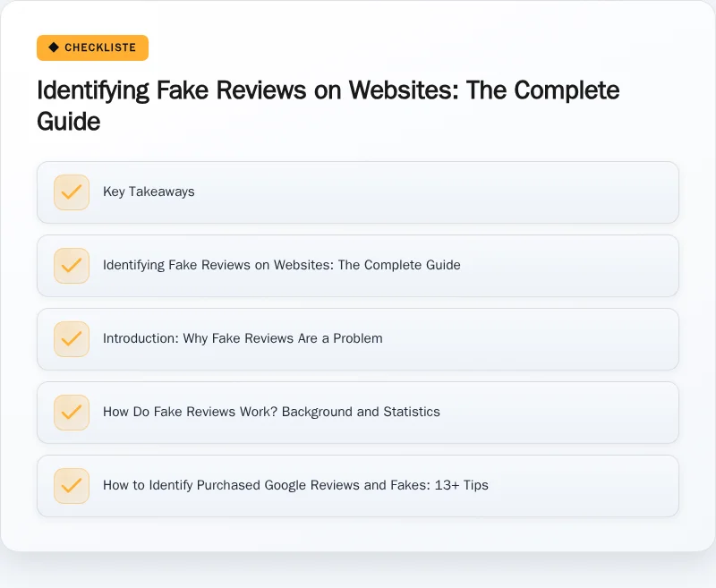Click the CHECKLISTE badge

pos(93,47)
